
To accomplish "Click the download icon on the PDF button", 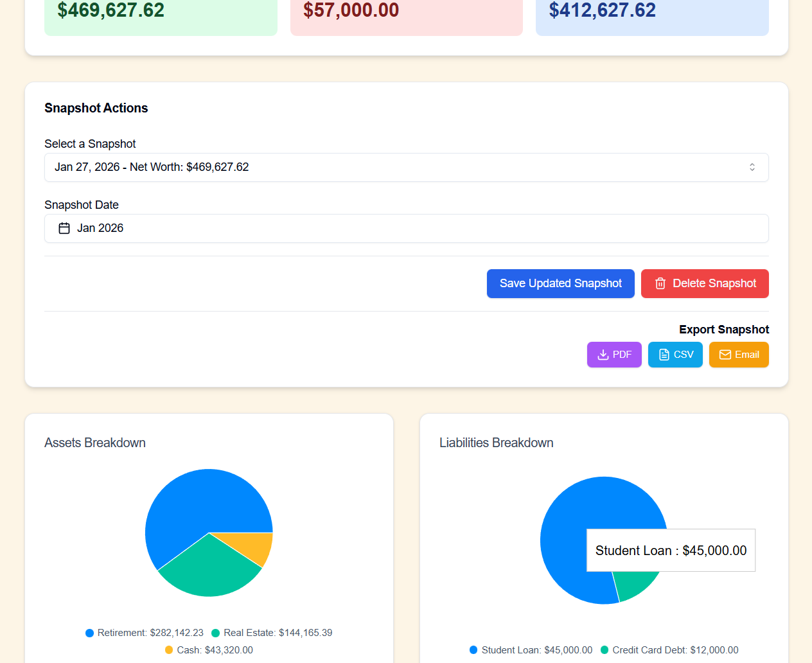I will (603, 354).
